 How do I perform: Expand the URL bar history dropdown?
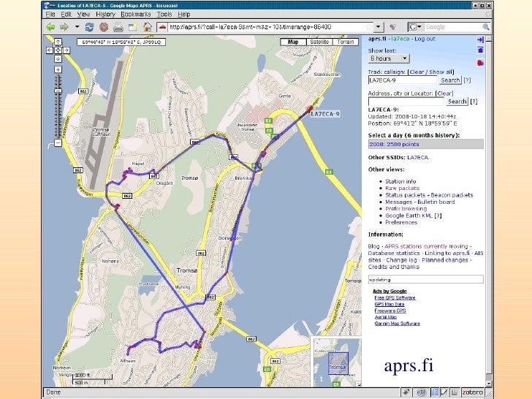click(379, 27)
